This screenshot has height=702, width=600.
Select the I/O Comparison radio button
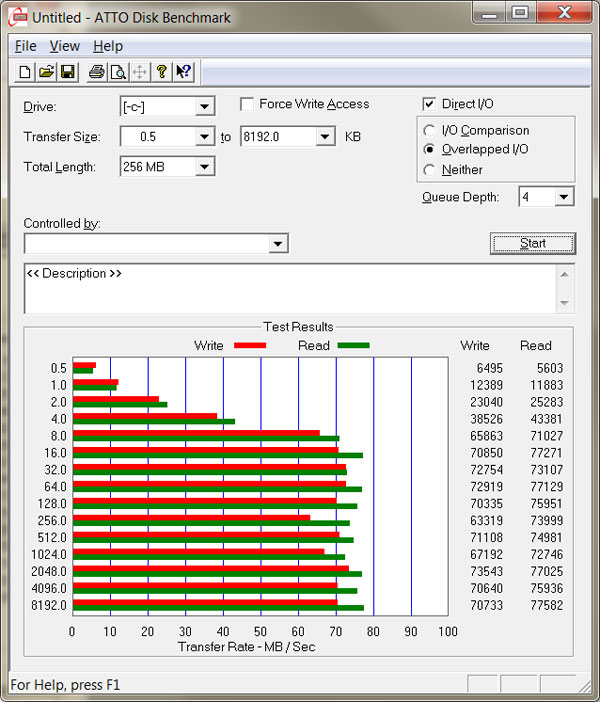pyautogui.click(x=429, y=130)
